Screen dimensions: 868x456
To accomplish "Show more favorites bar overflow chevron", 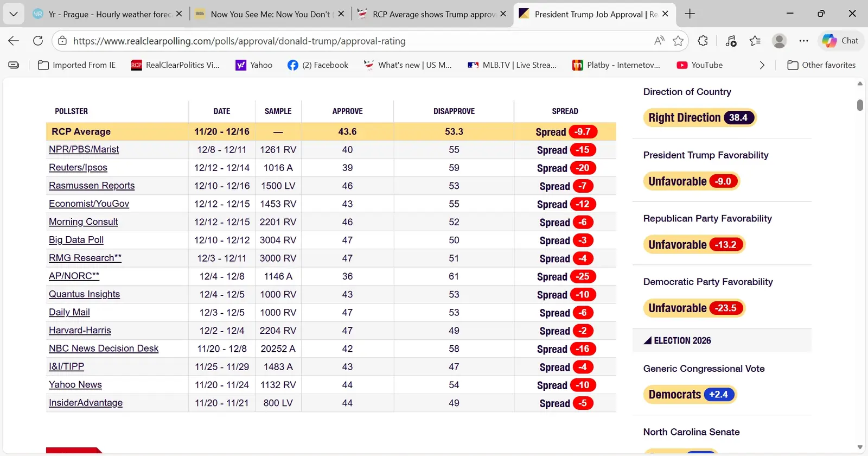I will tap(762, 65).
